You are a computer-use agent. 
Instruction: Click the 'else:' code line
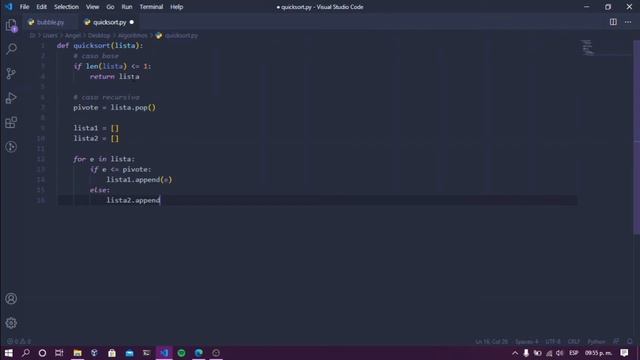[x=100, y=190]
